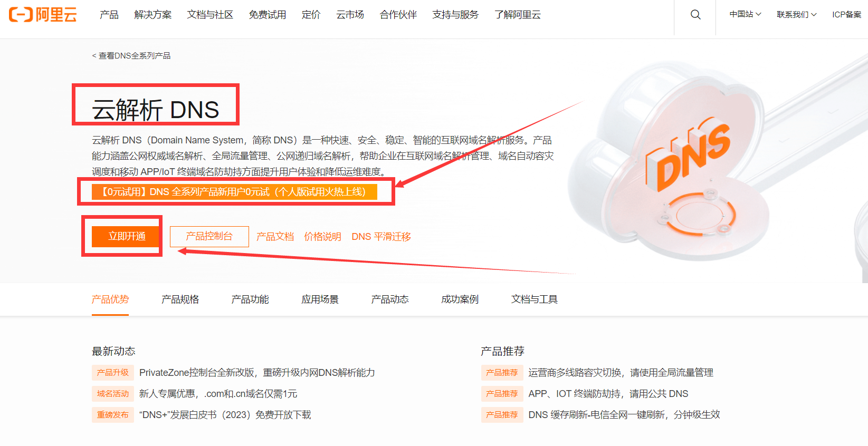This screenshot has width=868, height=446.
Task: Expand the 中国站 region dropdown
Action: point(745,14)
